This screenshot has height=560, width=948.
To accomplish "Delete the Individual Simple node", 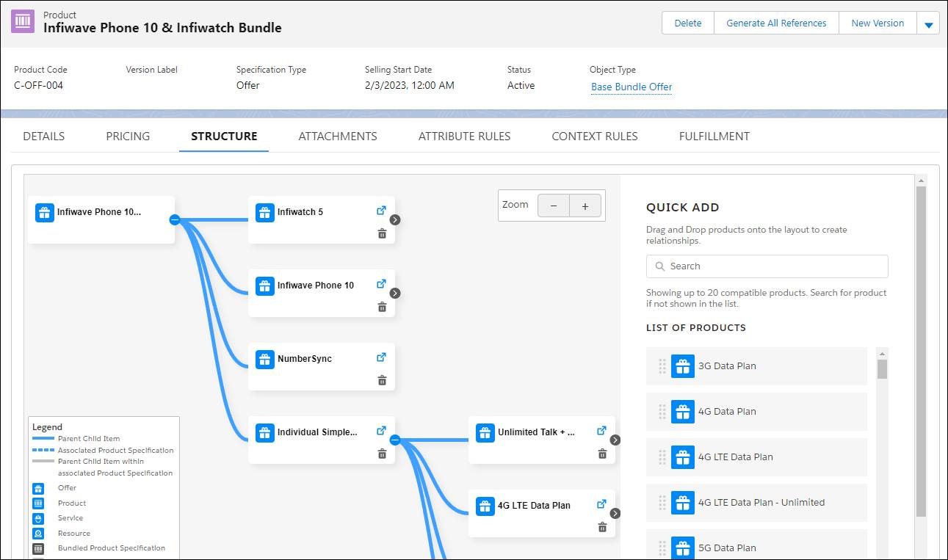I will coord(382,454).
